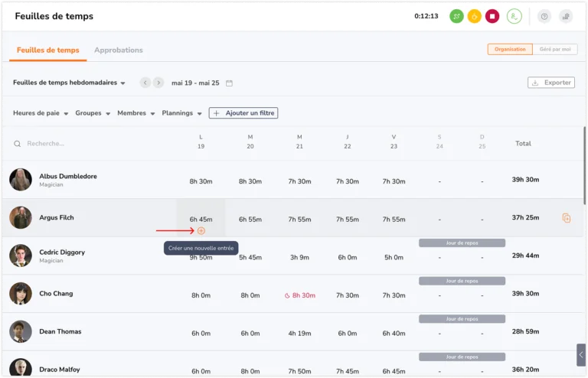Viewport: 588px width, 378px height.
Task: Open Albus Dumbledore's avatar
Action: [x=21, y=180]
